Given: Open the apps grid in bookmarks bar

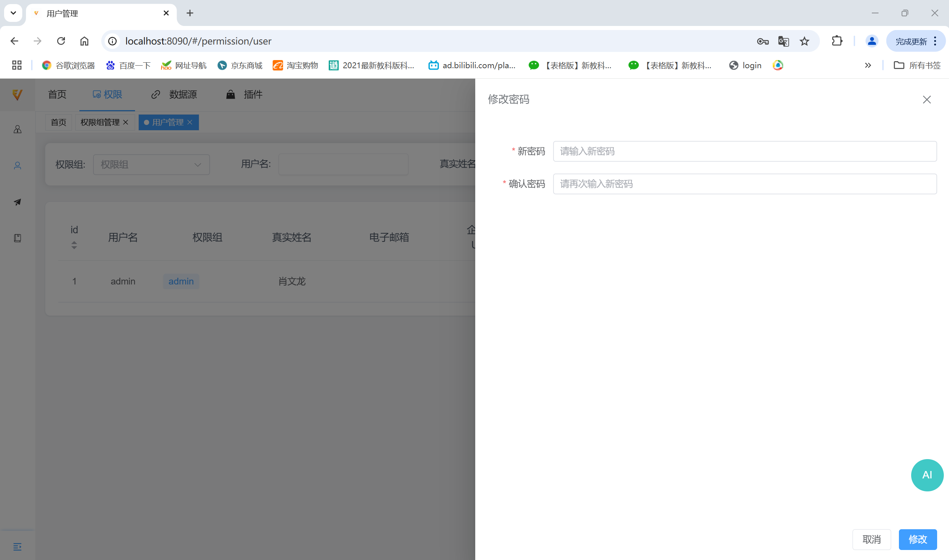Looking at the screenshot, I should [17, 65].
